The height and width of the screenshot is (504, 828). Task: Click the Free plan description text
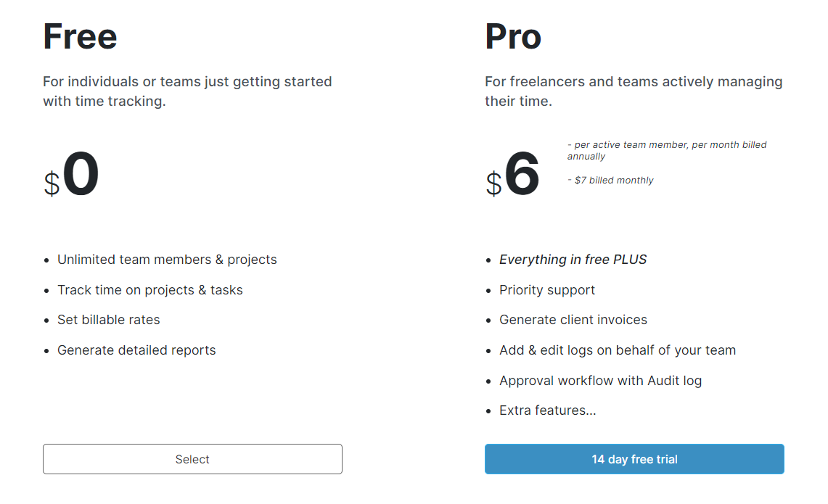point(187,91)
